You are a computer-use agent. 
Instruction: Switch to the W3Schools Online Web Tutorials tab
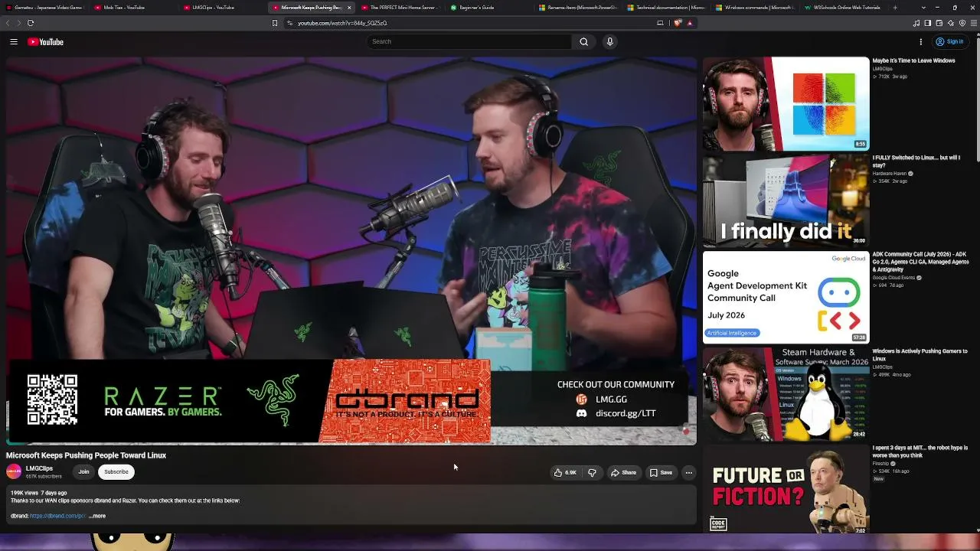(844, 8)
